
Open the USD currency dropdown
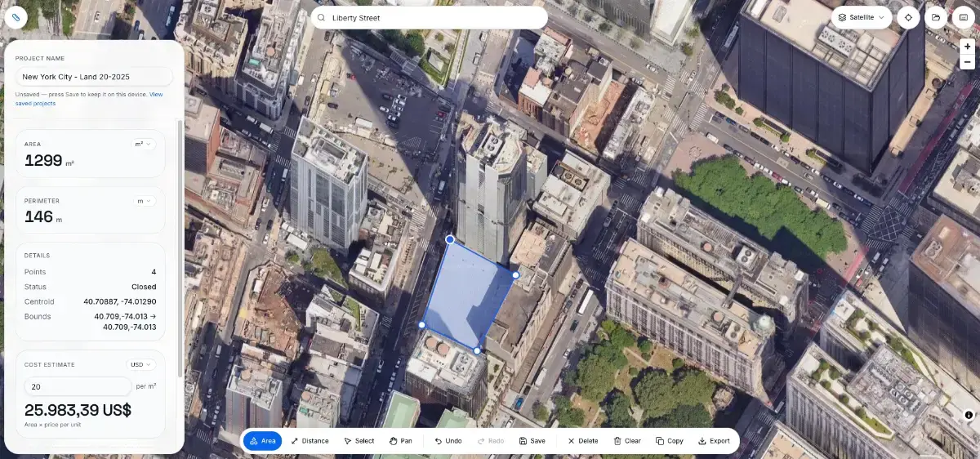click(140, 364)
